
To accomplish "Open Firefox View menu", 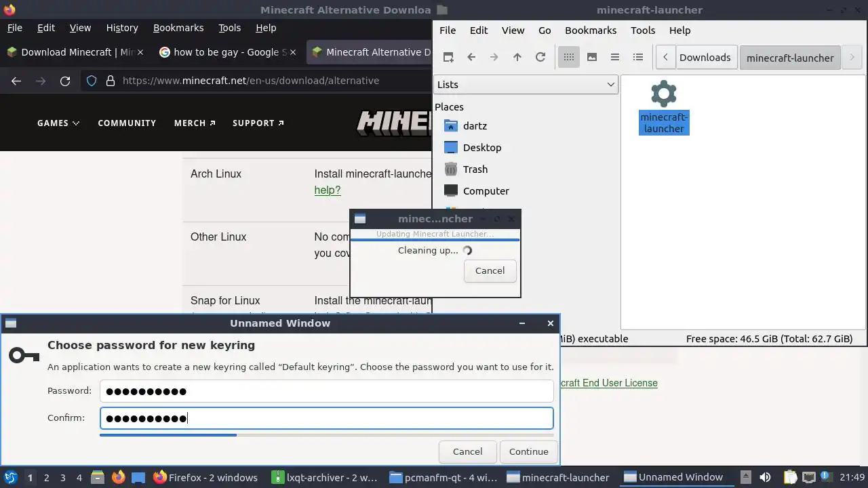I will pyautogui.click(x=80, y=28).
